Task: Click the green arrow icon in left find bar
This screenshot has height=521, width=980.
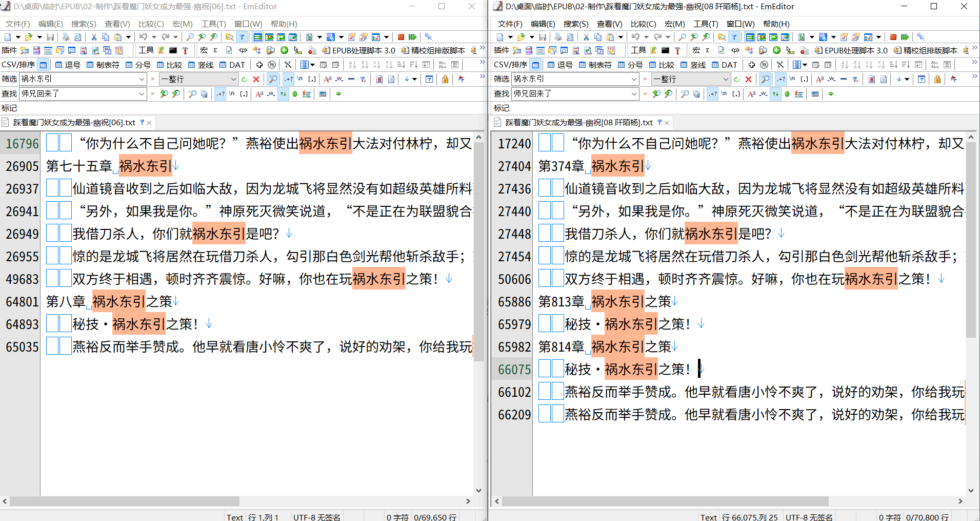Action: (x=338, y=94)
